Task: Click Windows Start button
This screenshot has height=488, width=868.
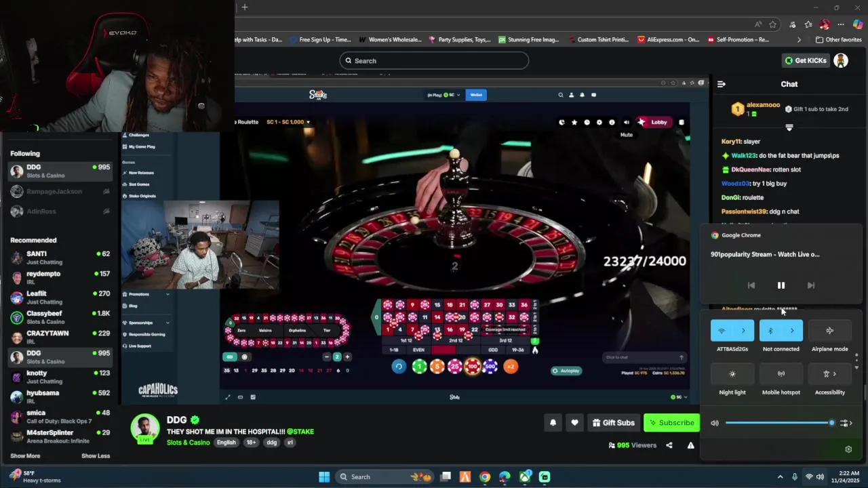Action: [x=324, y=477]
